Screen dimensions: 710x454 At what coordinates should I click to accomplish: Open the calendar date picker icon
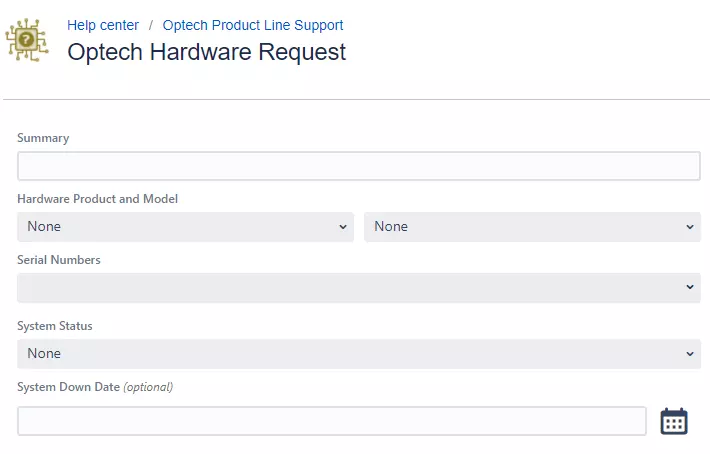(674, 421)
